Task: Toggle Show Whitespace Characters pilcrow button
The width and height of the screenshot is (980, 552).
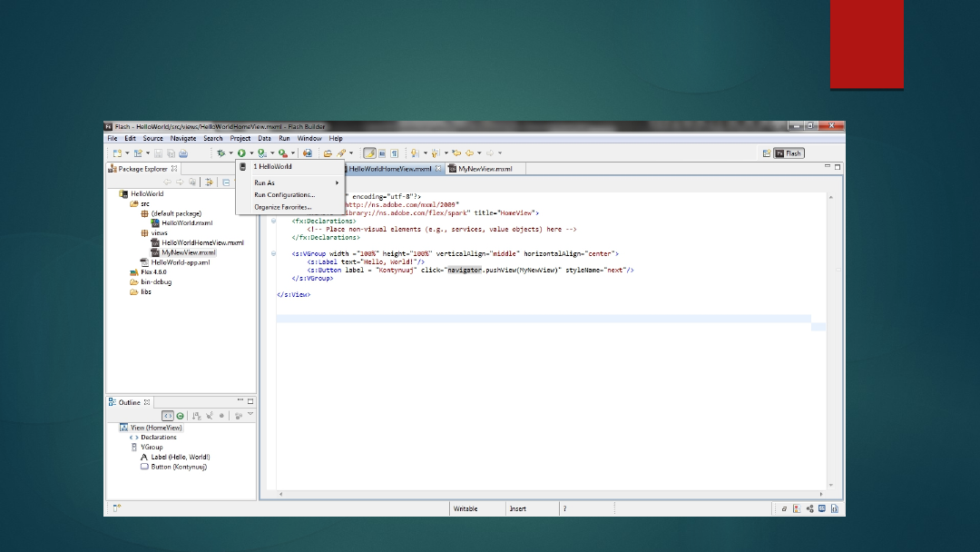Action: (x=395, y=153)
